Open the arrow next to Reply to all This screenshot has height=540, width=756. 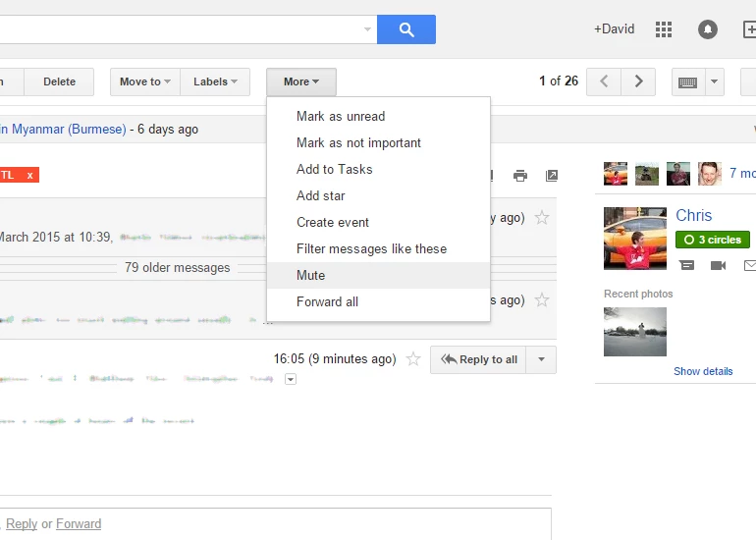point(541,359)
